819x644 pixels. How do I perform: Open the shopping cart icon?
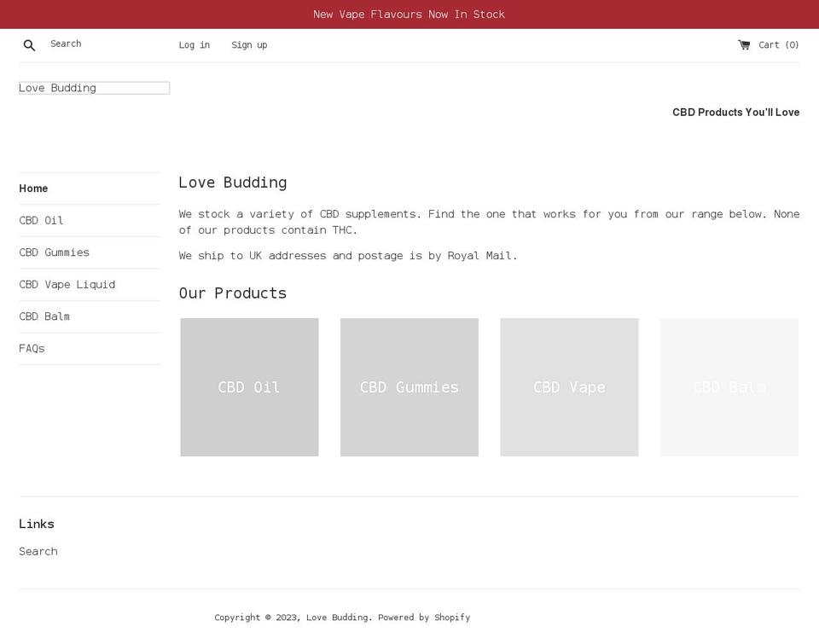(744, 45)
